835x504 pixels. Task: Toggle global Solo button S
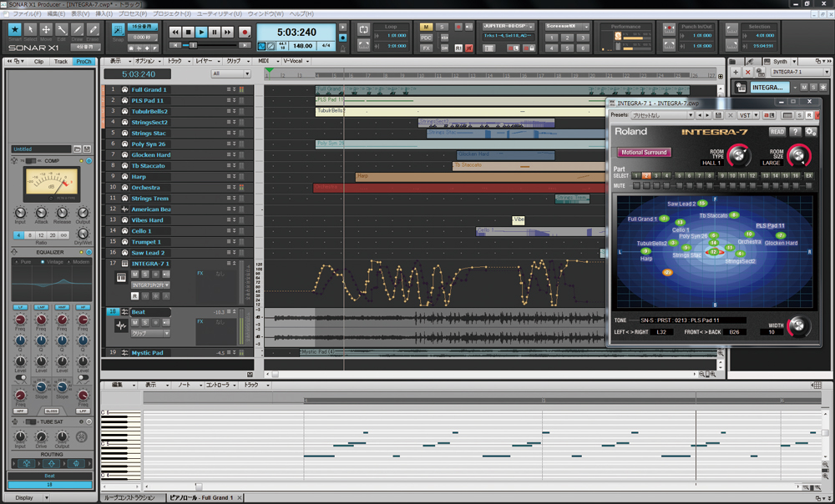coord(442,27)
